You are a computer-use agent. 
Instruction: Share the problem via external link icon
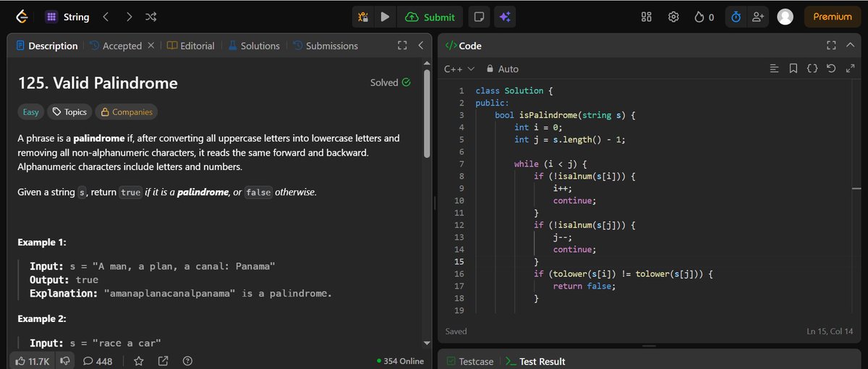(163, 360)
